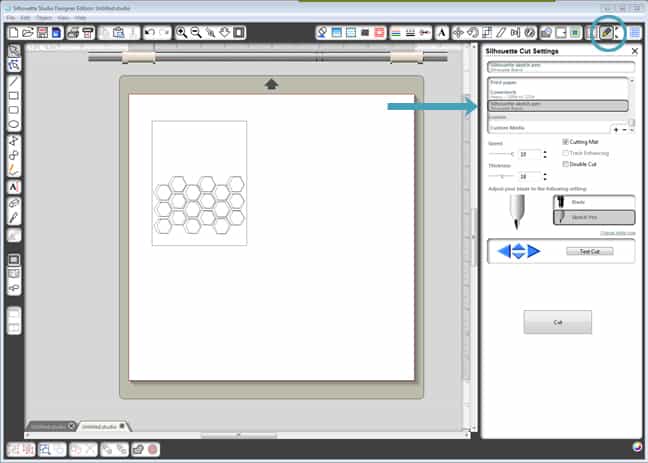The image size is (648, 463).
Task: Enable the Track Enhancing checkbox
Action: (566, 152)
